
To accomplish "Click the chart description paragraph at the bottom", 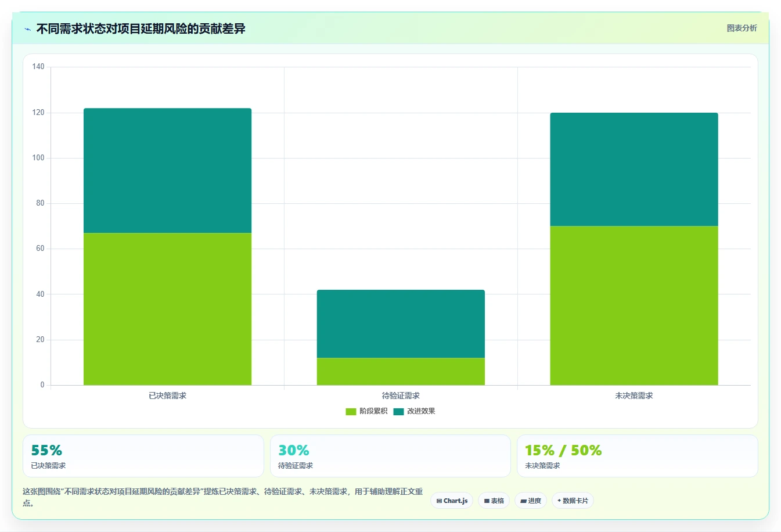I will (223, 497).
